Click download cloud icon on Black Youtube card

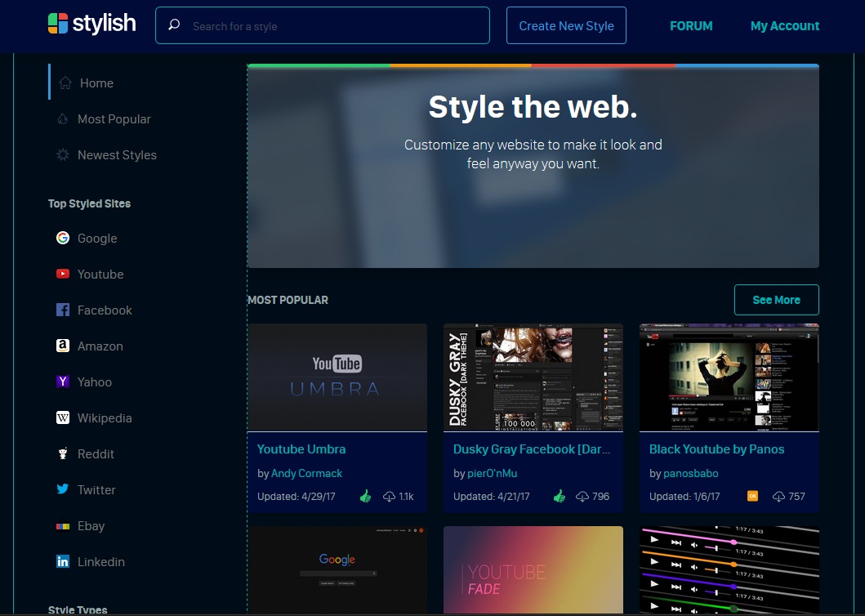click(x=778, y=497)
